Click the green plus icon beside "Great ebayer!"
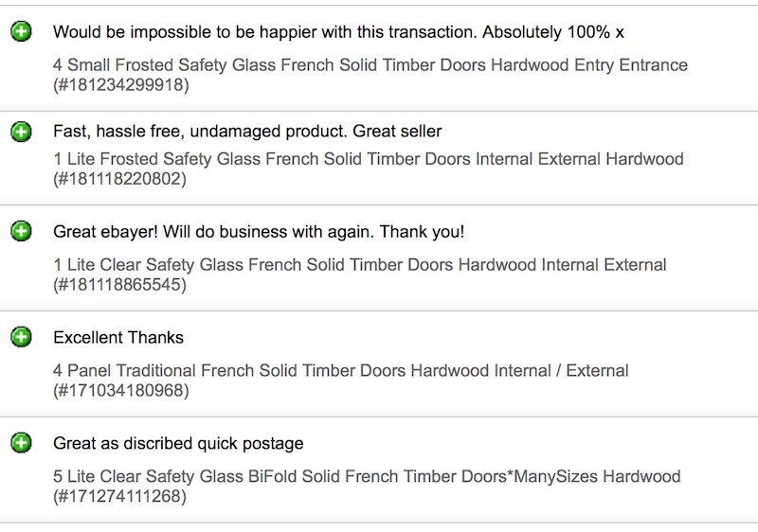The height and width of the screenshot is (532, 758). (x=21, y=231)
